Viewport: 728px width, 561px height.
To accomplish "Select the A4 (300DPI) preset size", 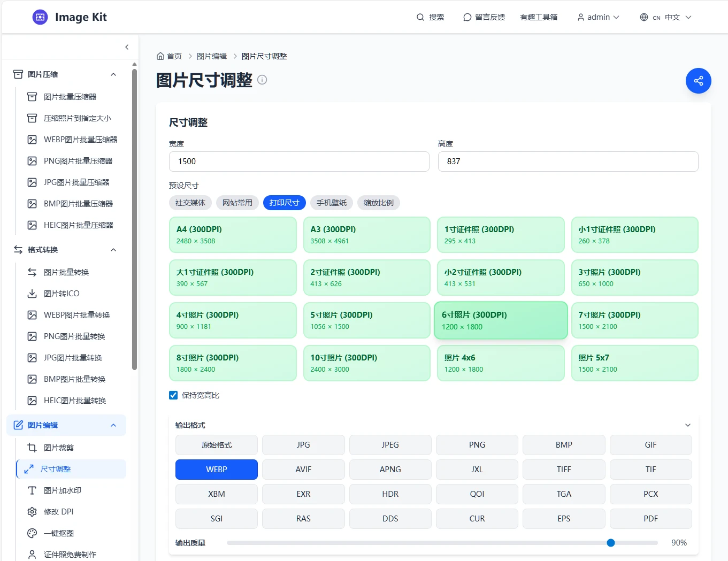I will click(x=233, y=235).
